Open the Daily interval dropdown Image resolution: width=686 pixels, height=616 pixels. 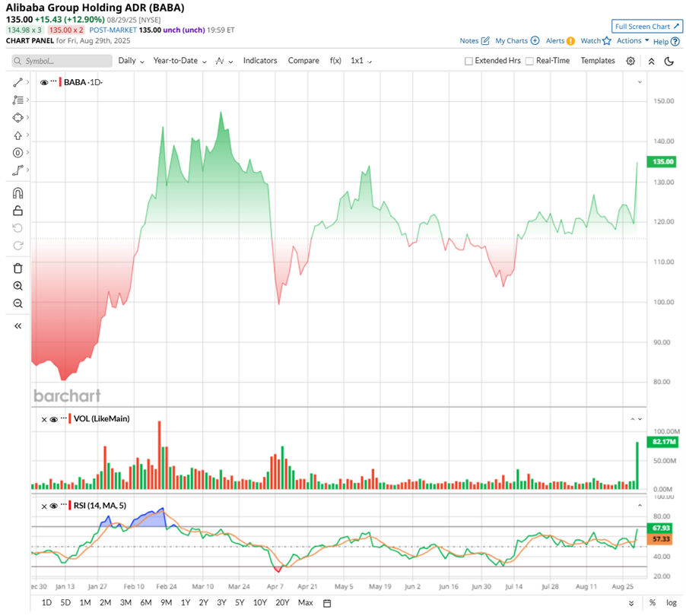pyautogui.click(x=132, y=61)
